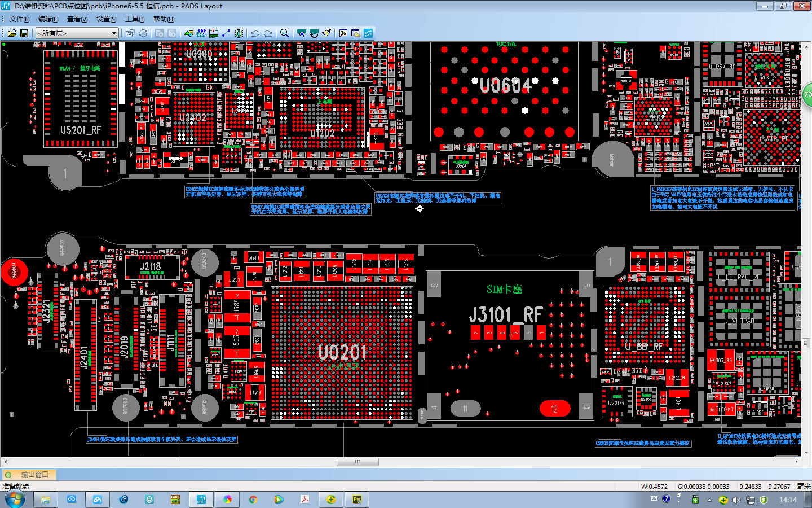
Task: Open the ECO toolbar icon
Action: click(x=226, y=33)
